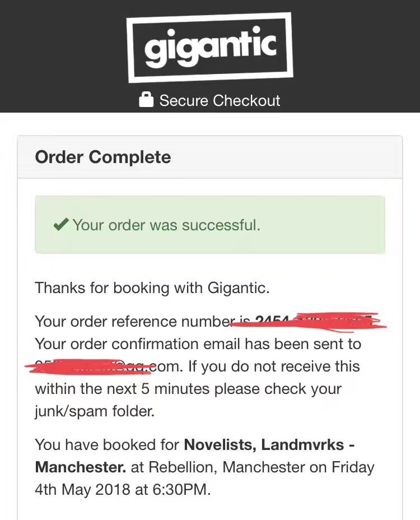Click the bold 'Manchester.' event title word
Screen dimensions: 420x520
(81, 467)
